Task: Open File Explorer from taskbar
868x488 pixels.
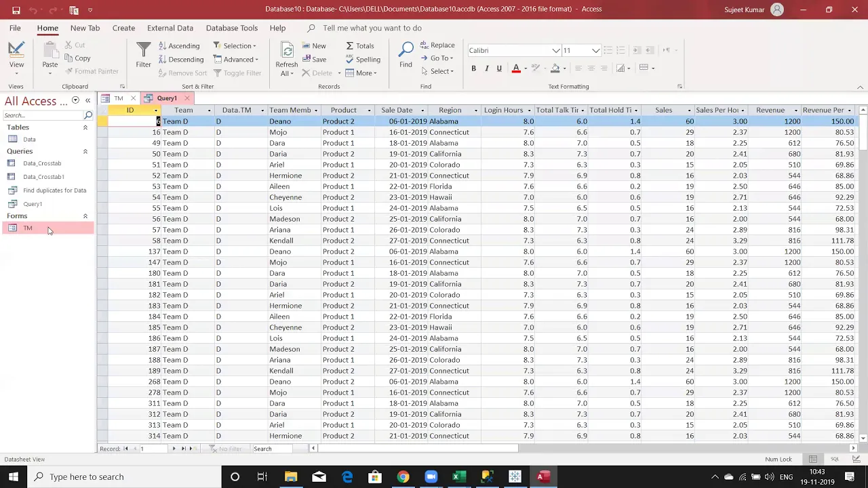Action: 291,476
